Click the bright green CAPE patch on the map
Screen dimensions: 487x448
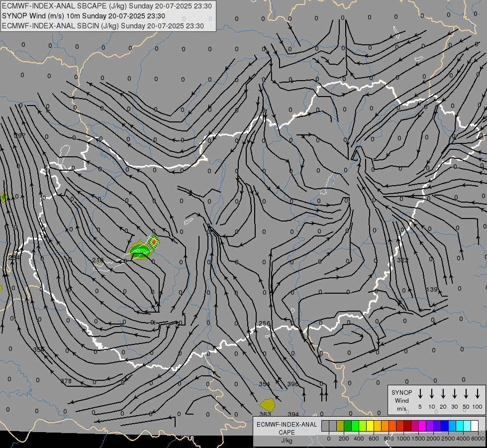point(140,250)
